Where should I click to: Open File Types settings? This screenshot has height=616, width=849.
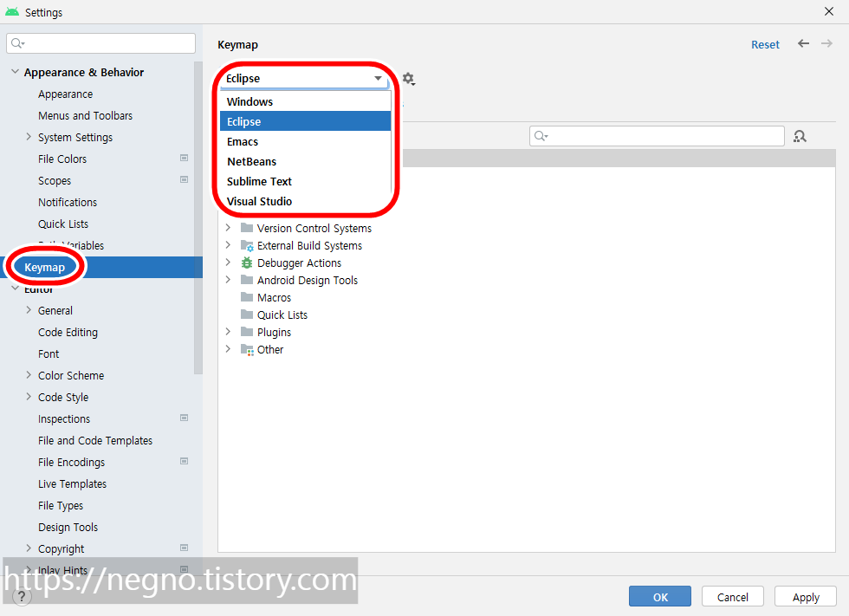pyautogui.click(x=61, y=506)
